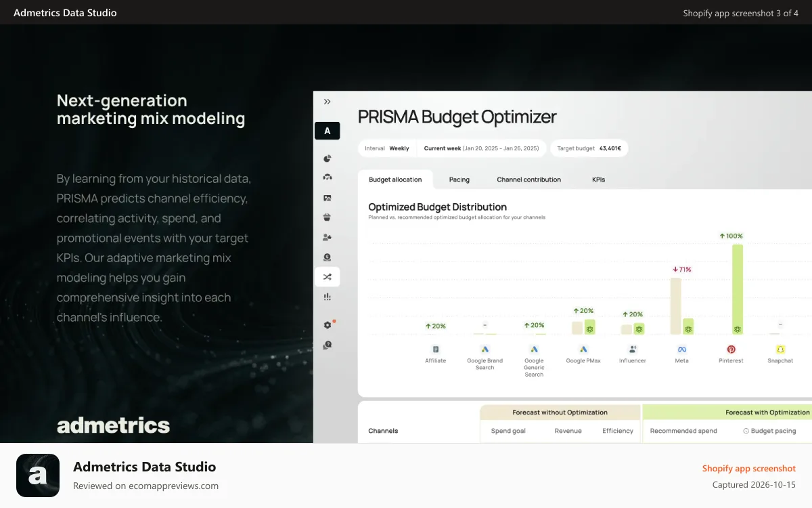The width and height of the screenshot is (812, 508).
Task: Click the 'Optimized Budget Distribution' heading
Action: coord(438,207)
